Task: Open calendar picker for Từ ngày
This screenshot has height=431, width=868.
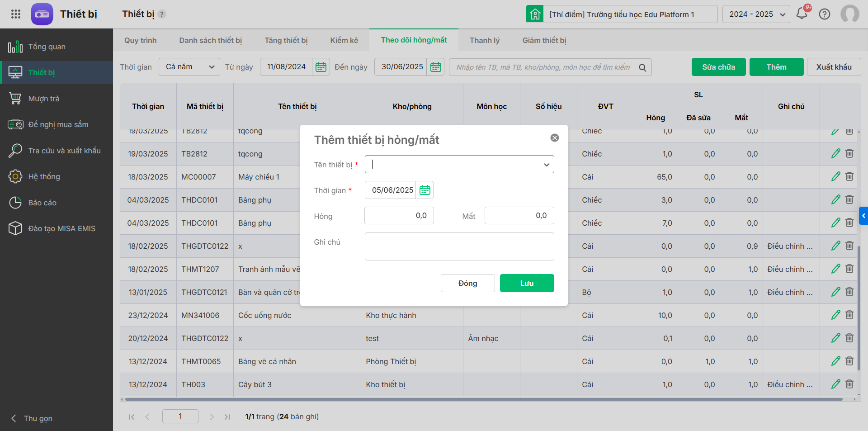Action: 321,67
